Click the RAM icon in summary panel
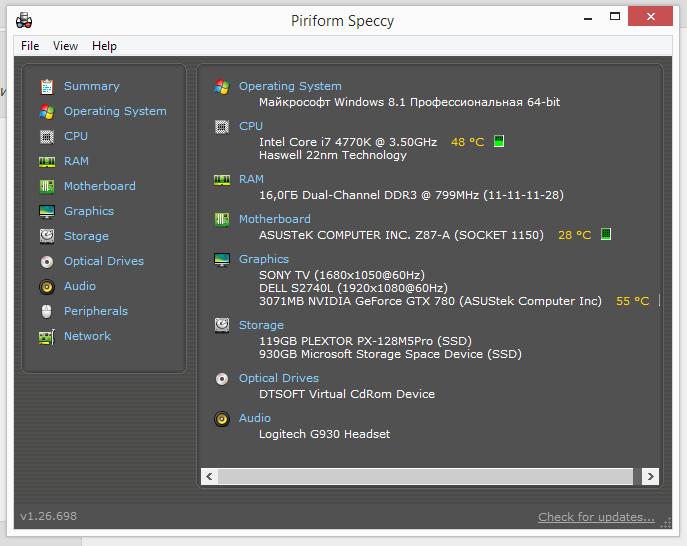This screenshot has height=546, width=687. click(x=222, y=180)
